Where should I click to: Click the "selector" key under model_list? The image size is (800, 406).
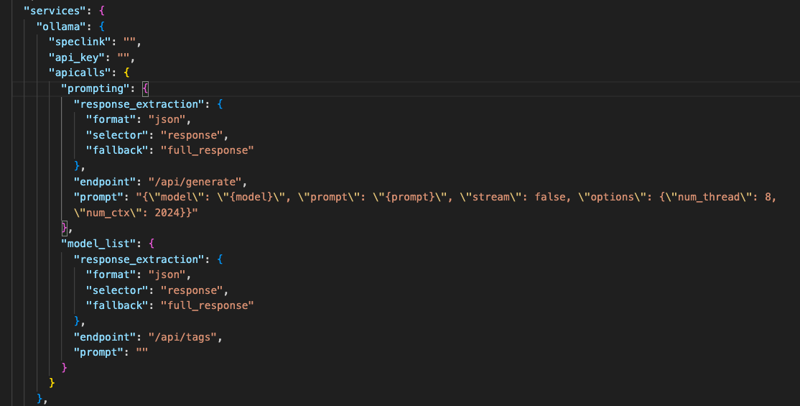point(117,290)
